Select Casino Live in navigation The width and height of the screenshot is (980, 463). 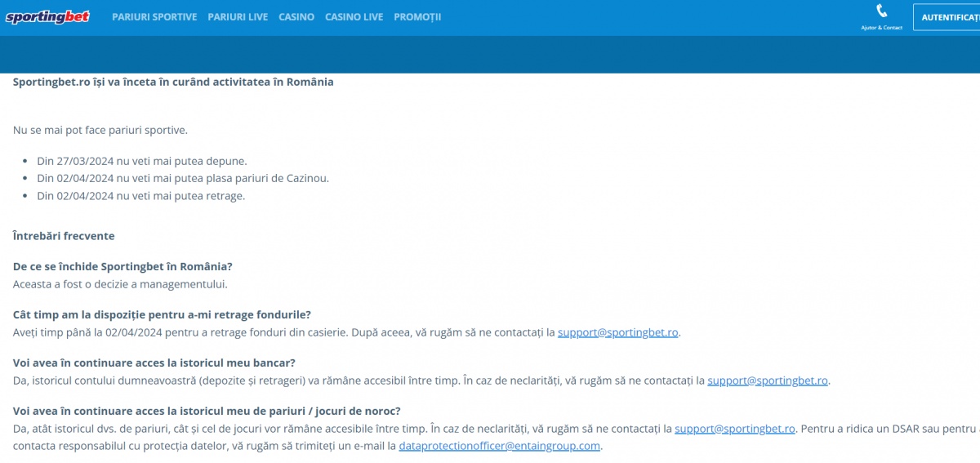point(354,16)
